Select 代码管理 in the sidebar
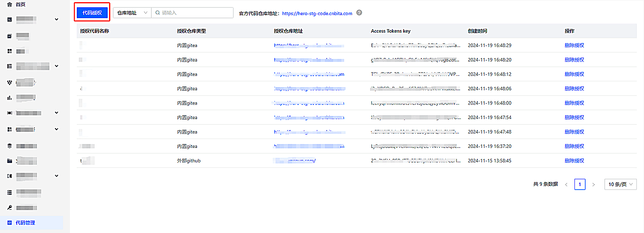The width and height of the screenshot is (644, 233). 32,223
